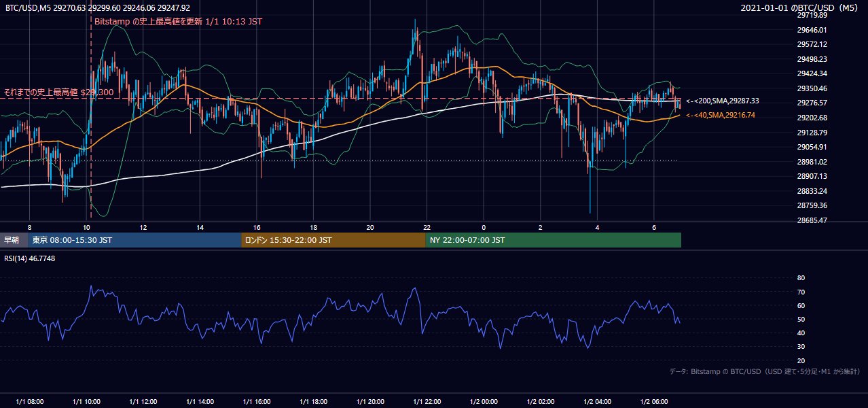Click price axis value 29719.89
Viewport: 868px width, 408px height.
pyautogui.click(x=812, y=15)
